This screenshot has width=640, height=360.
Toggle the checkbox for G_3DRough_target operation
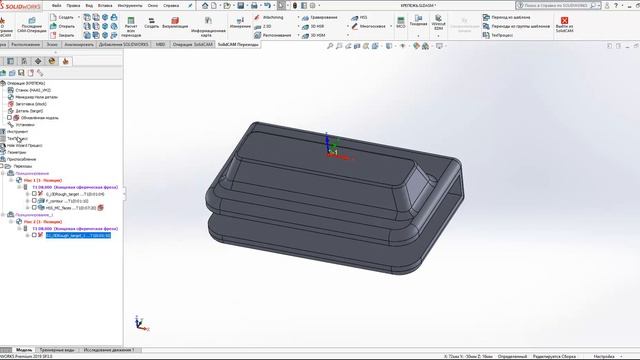34,194
